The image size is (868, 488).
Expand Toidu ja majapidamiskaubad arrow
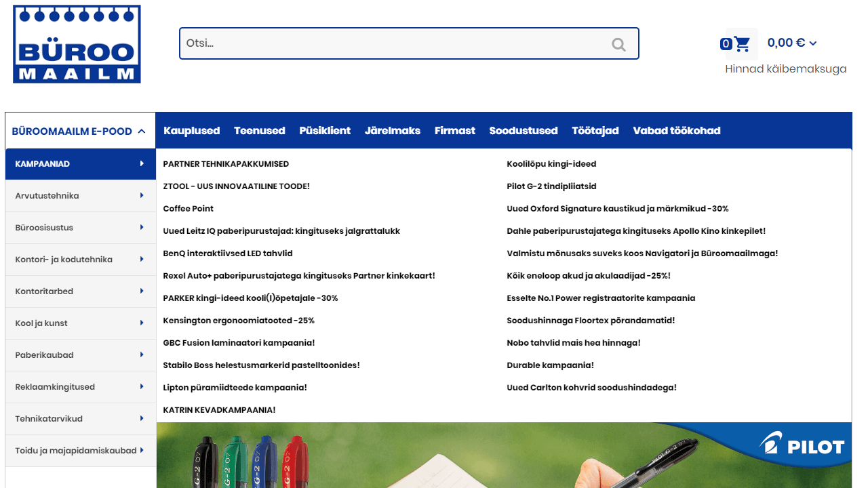point(142,450)
